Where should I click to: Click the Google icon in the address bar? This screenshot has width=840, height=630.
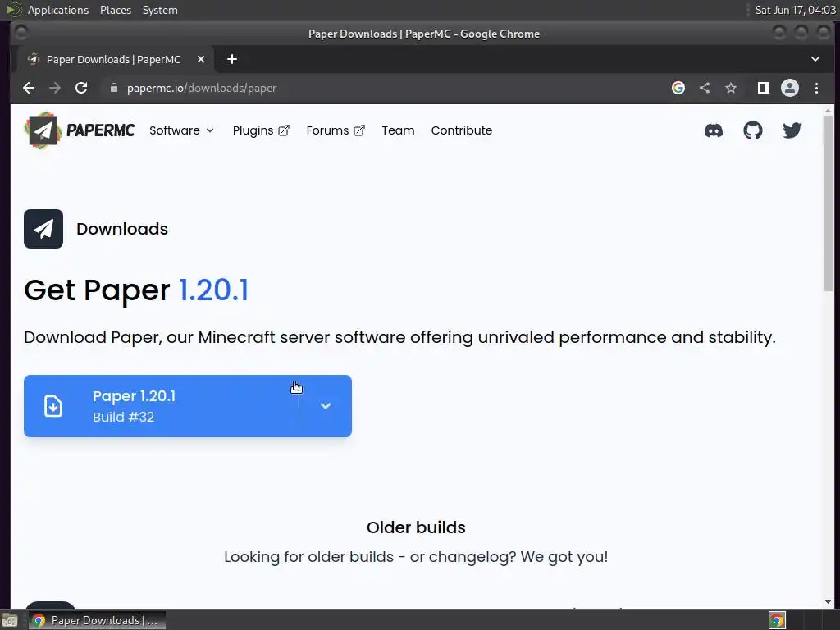point(678,88)
